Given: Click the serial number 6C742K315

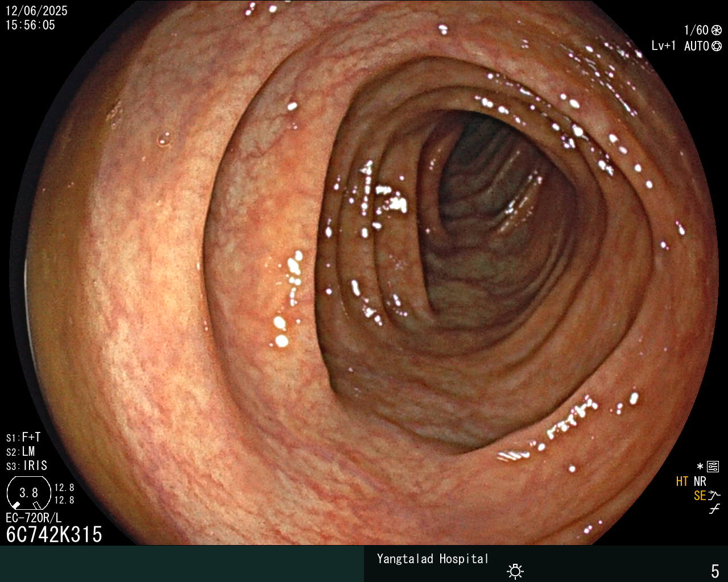Looking at the screenshot, I should pos(54,534).
